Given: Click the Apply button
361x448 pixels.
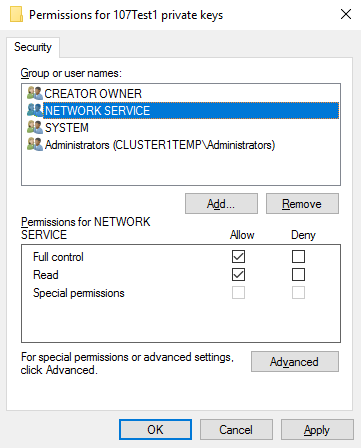Looking at the screenshot, I should pyautogui.click(x=317, y=429).
